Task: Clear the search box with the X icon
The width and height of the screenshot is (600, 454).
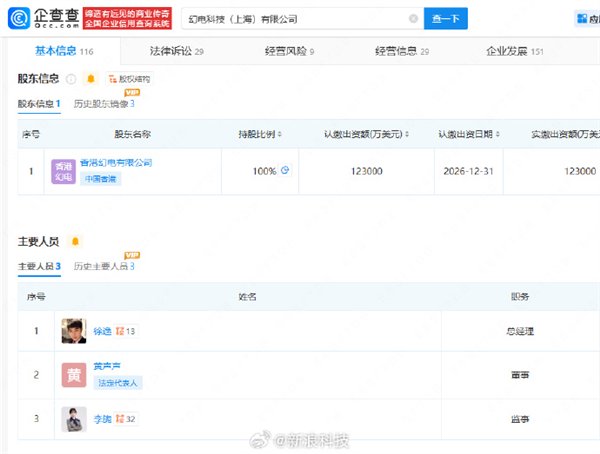Action: click(413, 18)
